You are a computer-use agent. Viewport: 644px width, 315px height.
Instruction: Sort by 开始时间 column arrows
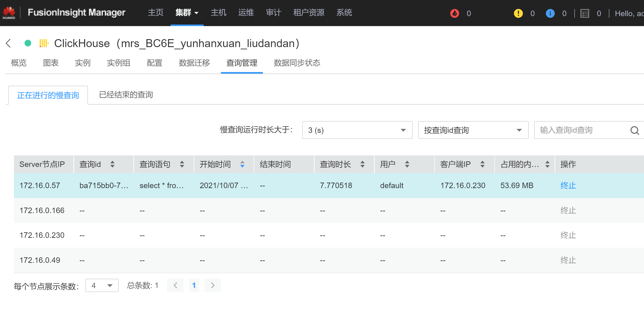[242, 164]
